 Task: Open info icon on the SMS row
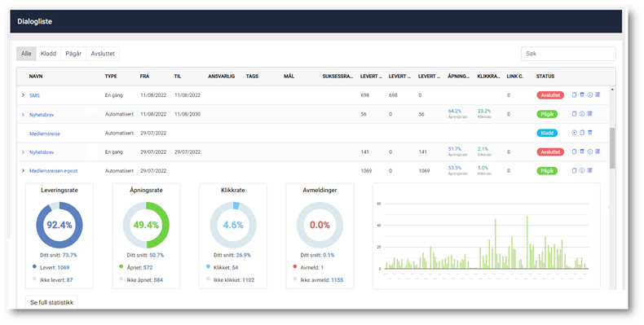[x=589, y=94]
